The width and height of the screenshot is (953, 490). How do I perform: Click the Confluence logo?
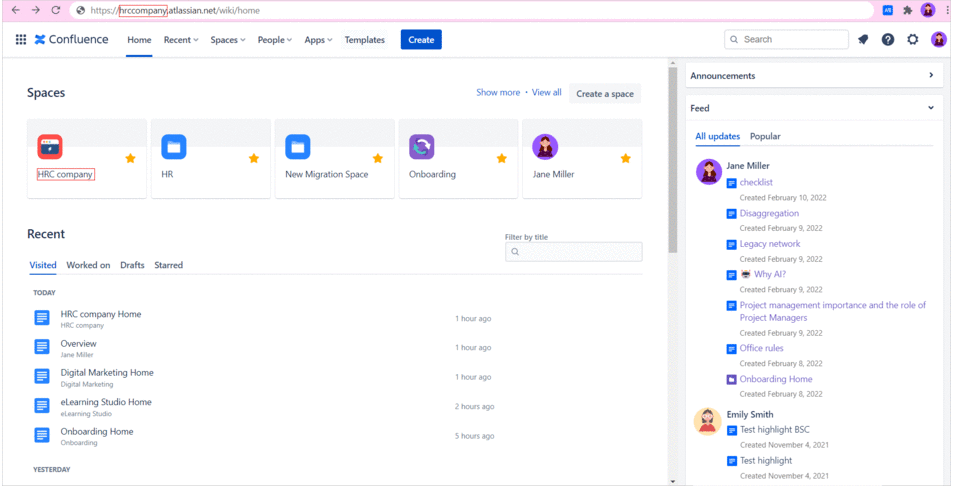point(72,40)
